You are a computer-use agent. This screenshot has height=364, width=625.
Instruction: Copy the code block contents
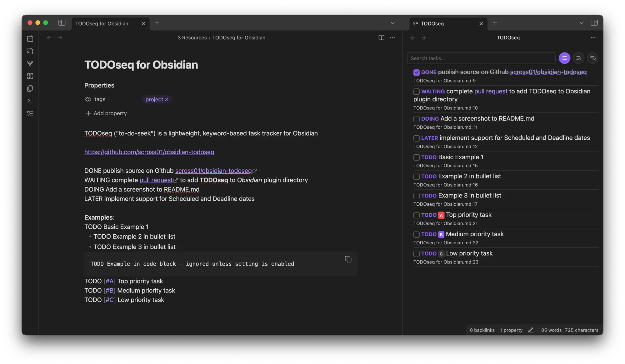pos(348,259)
